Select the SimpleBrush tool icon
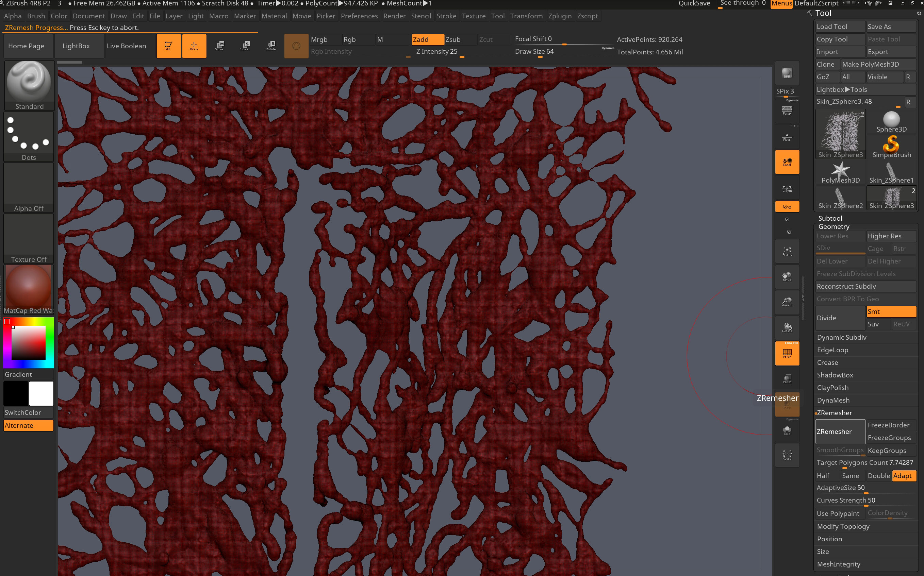The image size is (924, 576). [891, 146]
